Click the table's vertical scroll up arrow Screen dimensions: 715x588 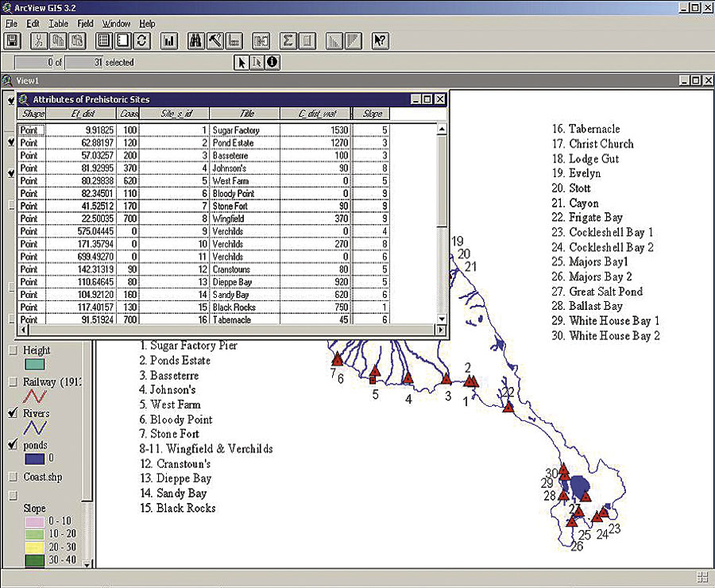pyautogui.click(x=442, y=129)
